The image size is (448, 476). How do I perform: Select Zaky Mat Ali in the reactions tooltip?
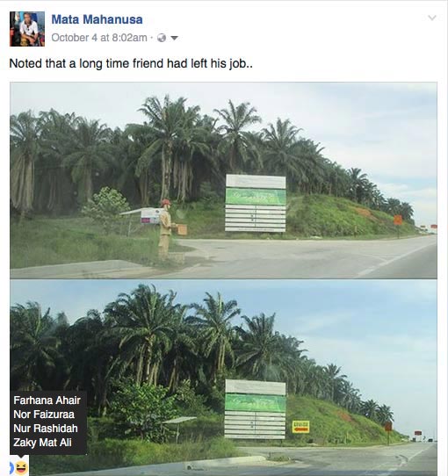tap(42, 443)
